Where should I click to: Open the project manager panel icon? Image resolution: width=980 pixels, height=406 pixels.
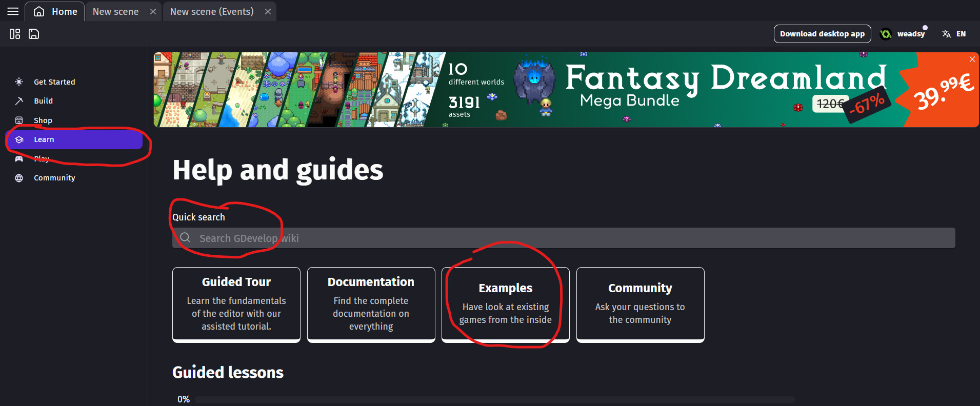15,34
